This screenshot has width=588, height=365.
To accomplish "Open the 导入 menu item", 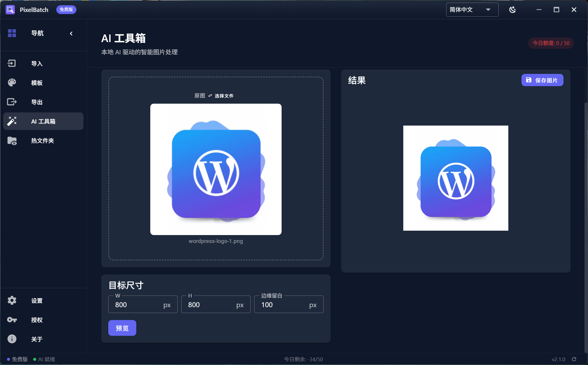I will point(43,63).
